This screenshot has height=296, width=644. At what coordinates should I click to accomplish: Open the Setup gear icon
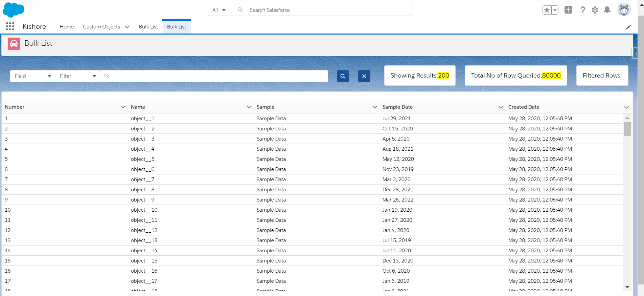(x=595, y=10)
